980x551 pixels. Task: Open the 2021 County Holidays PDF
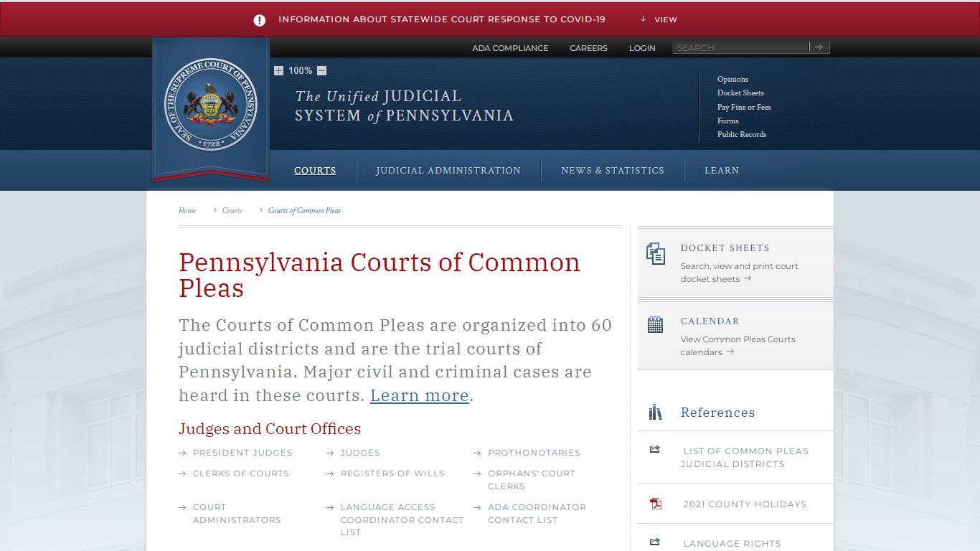pyautogui.click(x=745, y=504)
